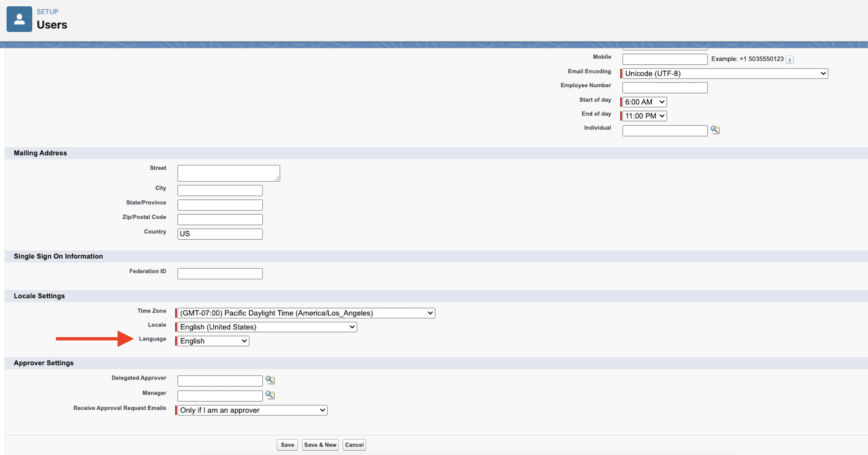Screen dimensions: 868x455
Task: Click the SETUP breadcrumb link
Action: tap(47, 12)
